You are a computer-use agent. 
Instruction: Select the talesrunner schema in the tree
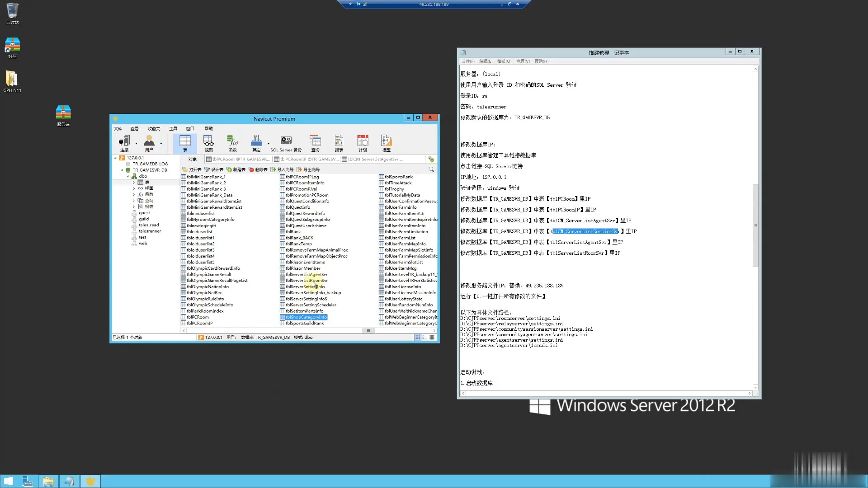pos(150,231)
